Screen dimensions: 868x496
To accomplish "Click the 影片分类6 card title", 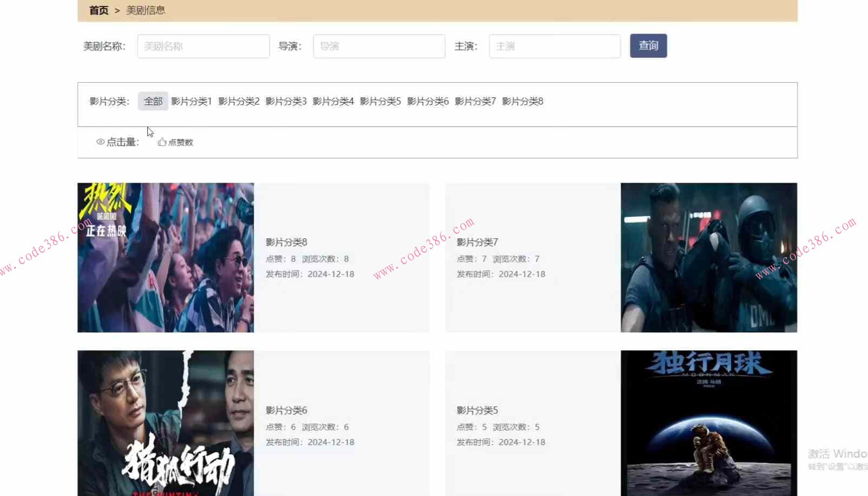I will click(286, 410).
